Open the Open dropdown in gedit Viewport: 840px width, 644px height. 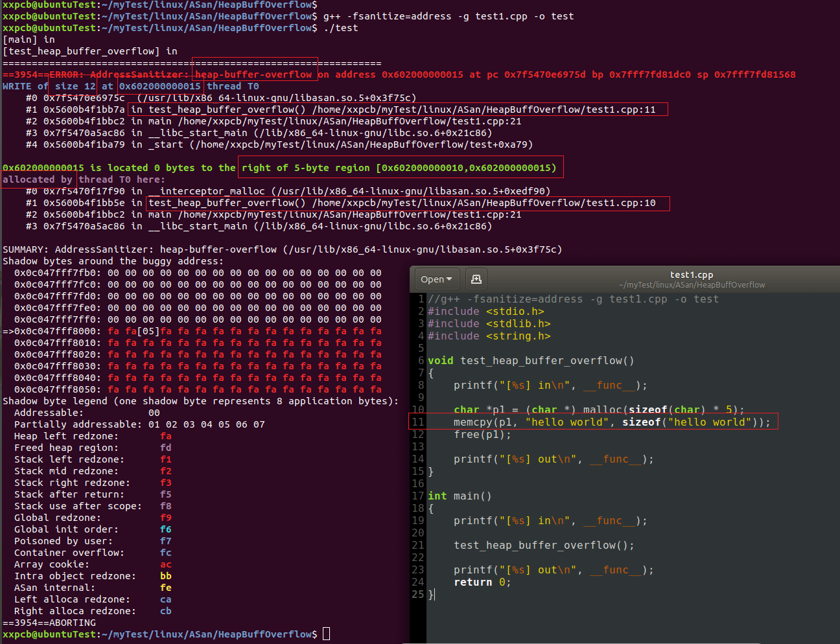[437, 279]
